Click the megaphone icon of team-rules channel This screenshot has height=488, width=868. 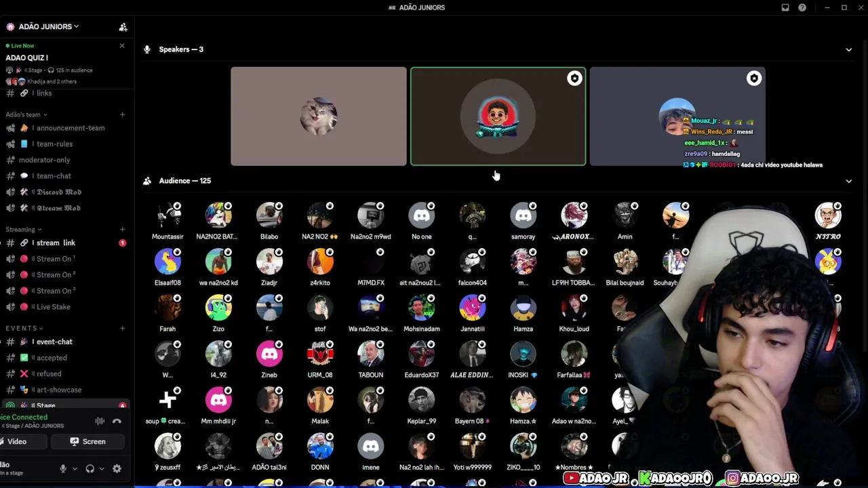11,144
